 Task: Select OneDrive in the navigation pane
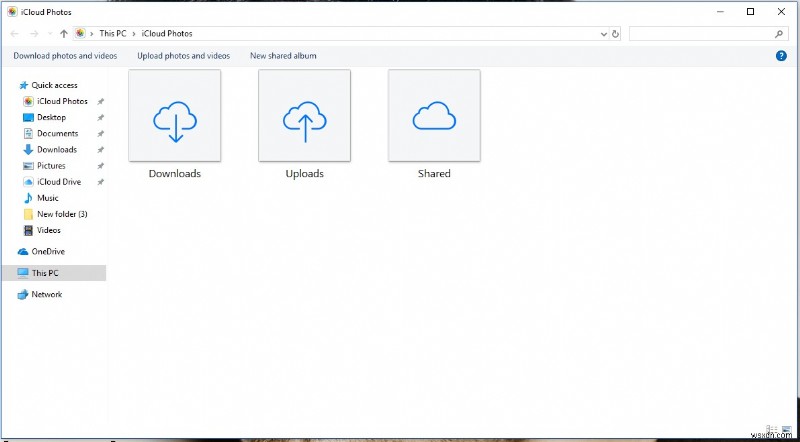point(48,252)
